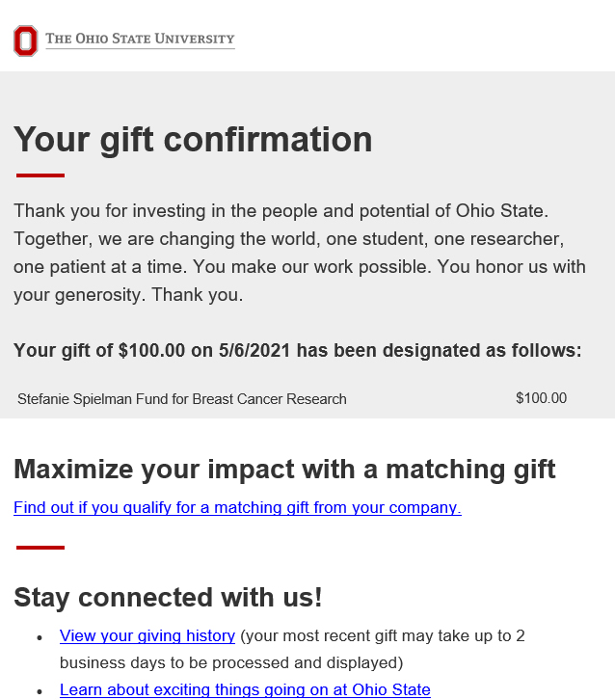The width and height of the screenshot is (615, 700).
Task: Click The Ohio State University wordmark
Action: (x=140, y=40)
